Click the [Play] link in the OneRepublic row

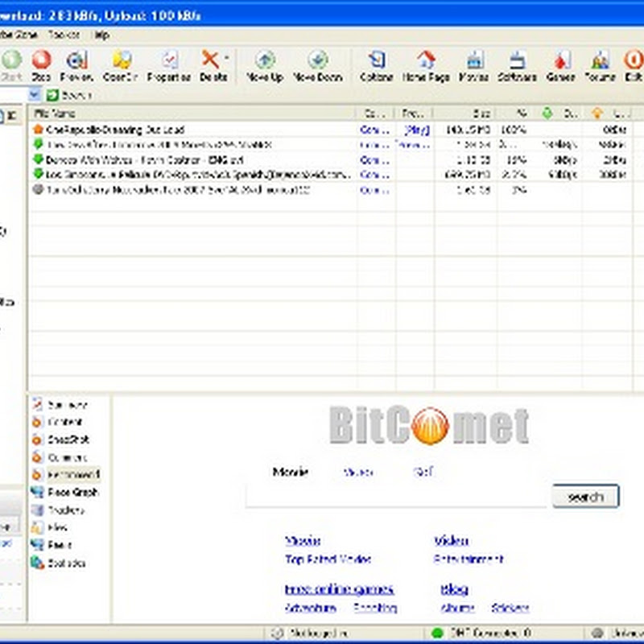point(416,130)
